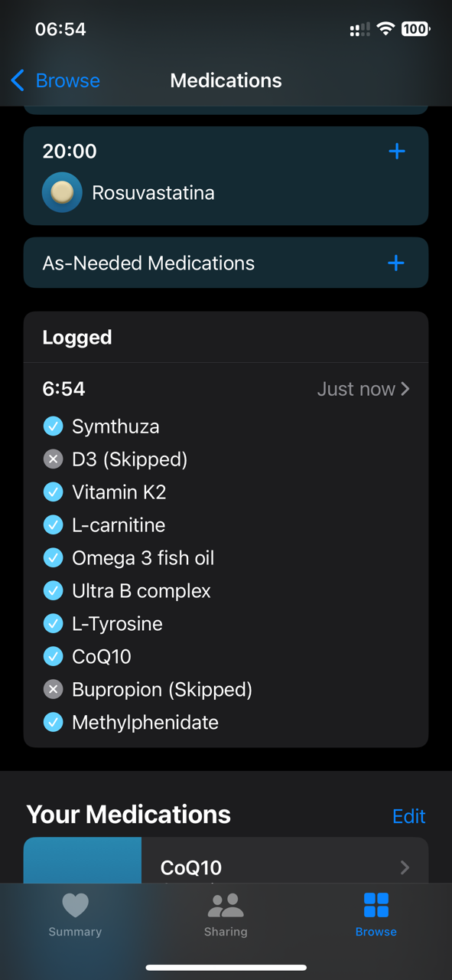Tap the skipped X icon beside D3
This screenshot has width=452, height=980.
click(x=53, y=459)
